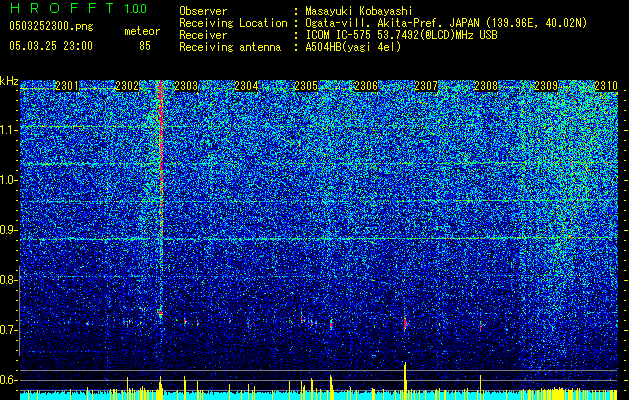This screenshot has height=400, width=629.
Task: Select the filename 0503252300.png
Action: (x=51, y=26)
